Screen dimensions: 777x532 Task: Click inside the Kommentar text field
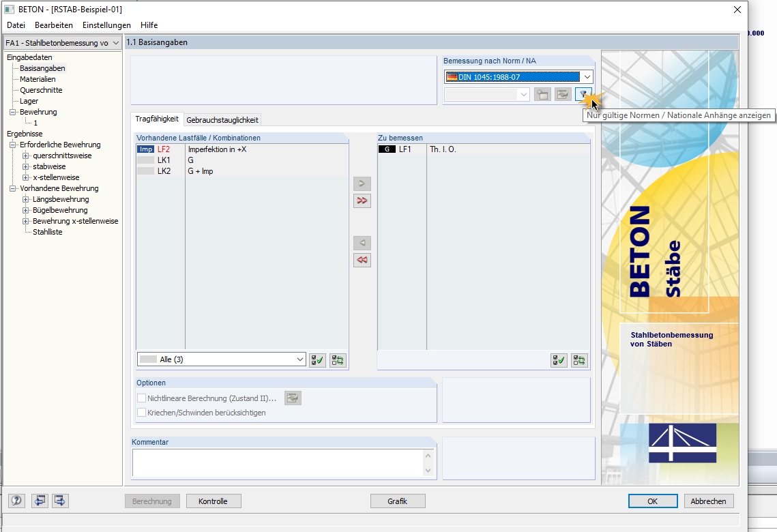tap(278, 463)
